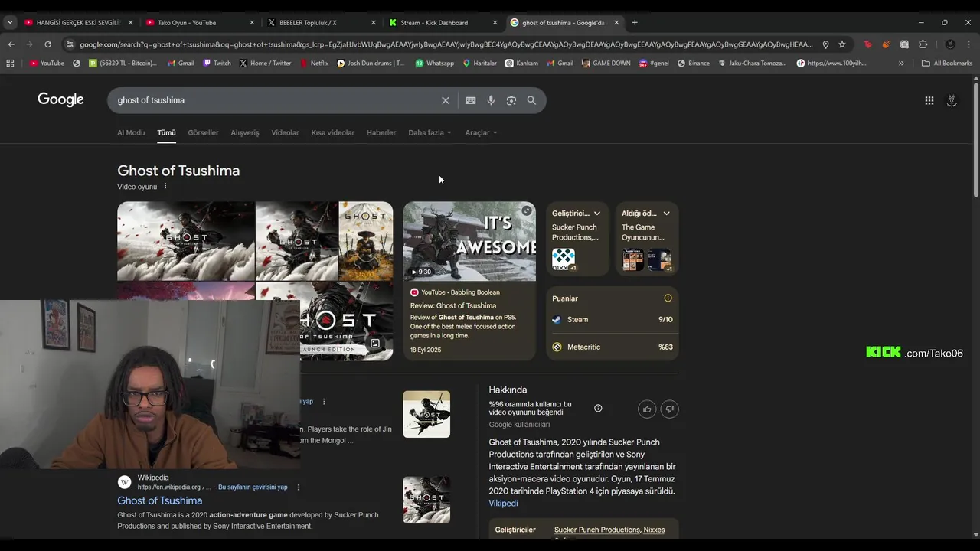The width and height of the screenshot is (980, 551).
Task: Open the Sucker Punch Productions developer link
Action: [x=597, y=530]
